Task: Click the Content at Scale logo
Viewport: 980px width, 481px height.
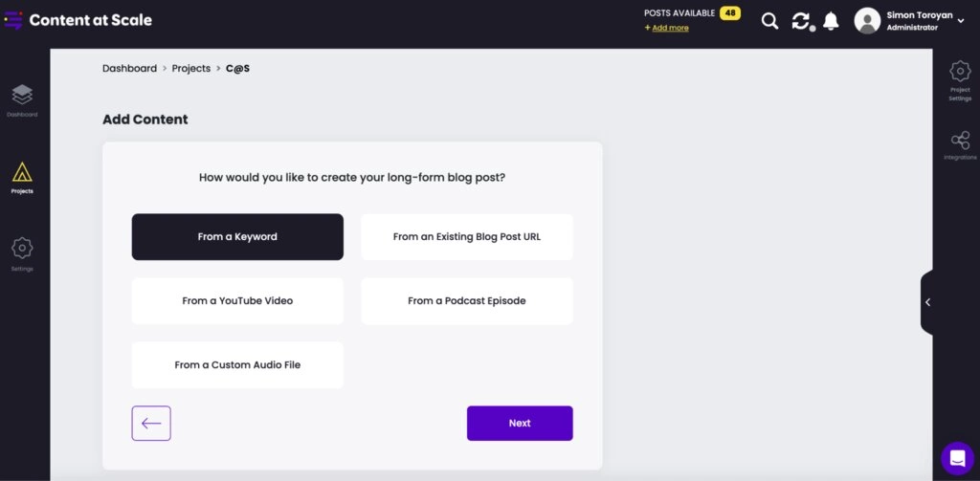Action: click(78, 20)
